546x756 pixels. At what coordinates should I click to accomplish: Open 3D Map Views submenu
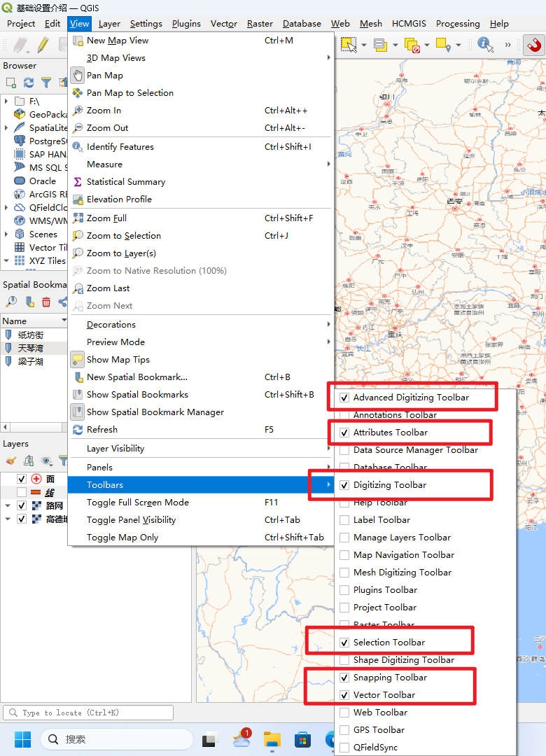tap(201, 58)
